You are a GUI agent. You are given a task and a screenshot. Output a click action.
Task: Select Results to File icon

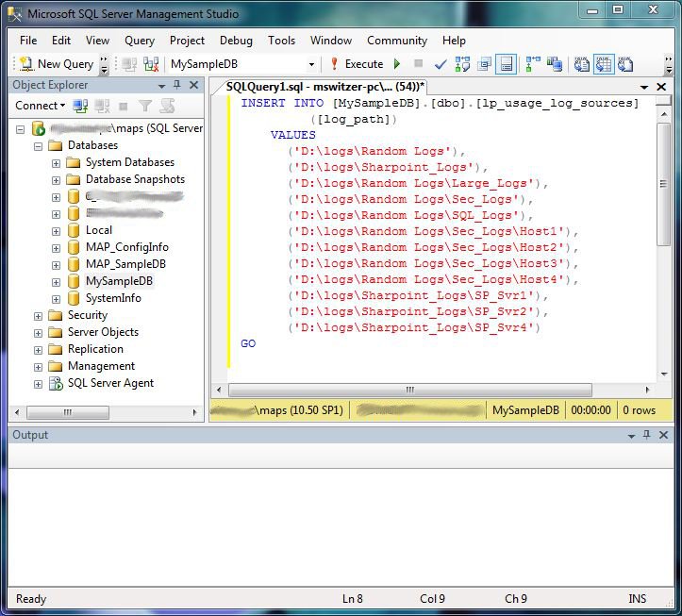point(625,64)
